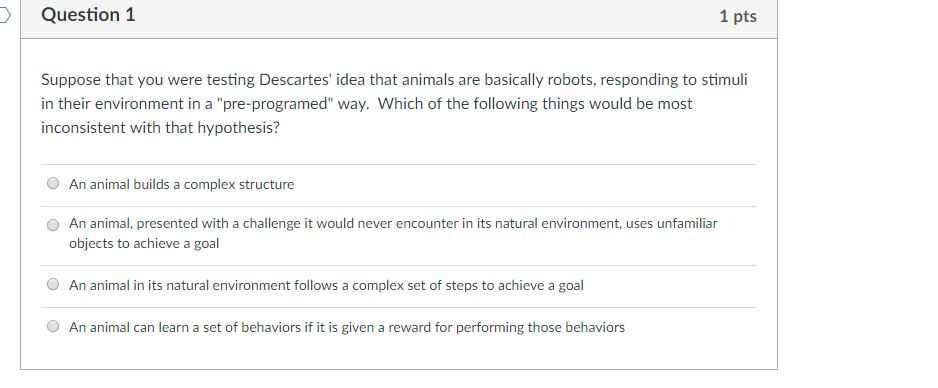Click 'inconsistent with that hypothesis?' line
Viewport: 938px width, 388px height.
(x=160, y=128)
